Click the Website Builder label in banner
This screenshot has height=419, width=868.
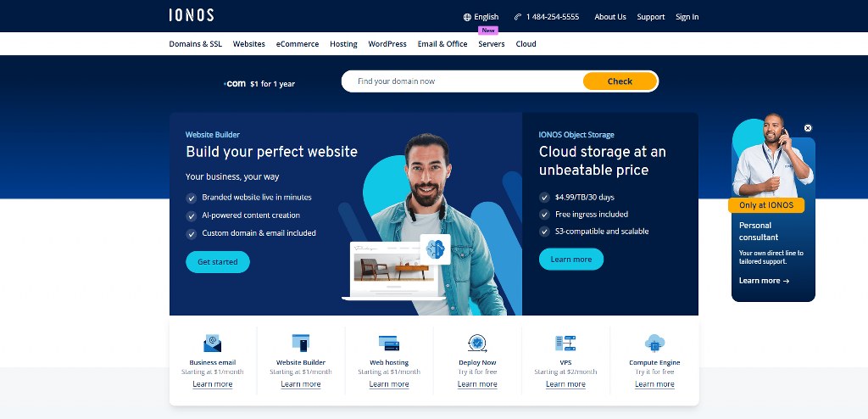click(213, 135)
